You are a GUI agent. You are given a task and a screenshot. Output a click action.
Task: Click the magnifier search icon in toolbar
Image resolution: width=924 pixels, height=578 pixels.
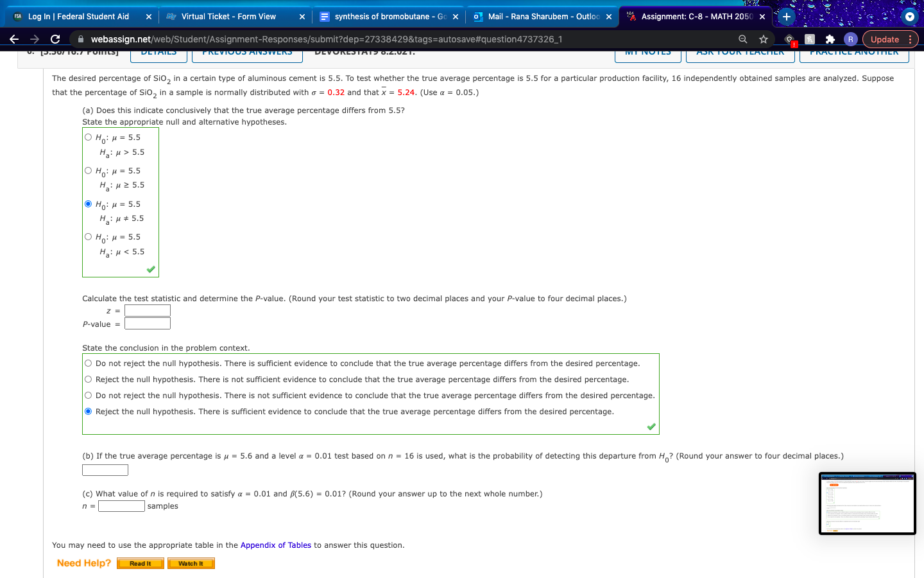(742, 39)
